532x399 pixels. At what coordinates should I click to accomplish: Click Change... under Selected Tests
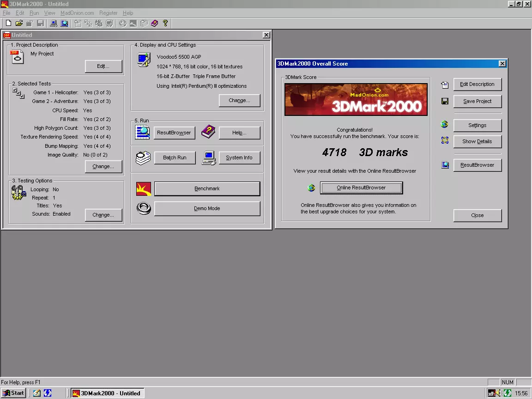tap(103, 166)
